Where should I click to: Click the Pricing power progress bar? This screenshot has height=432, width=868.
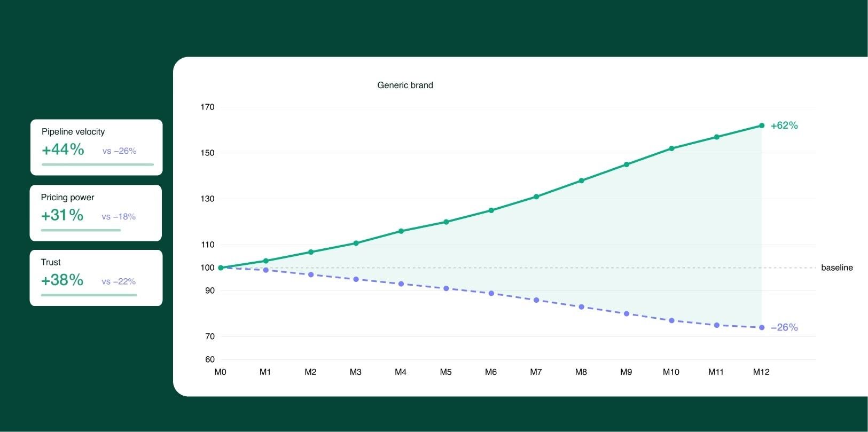(x=81, y=230)
